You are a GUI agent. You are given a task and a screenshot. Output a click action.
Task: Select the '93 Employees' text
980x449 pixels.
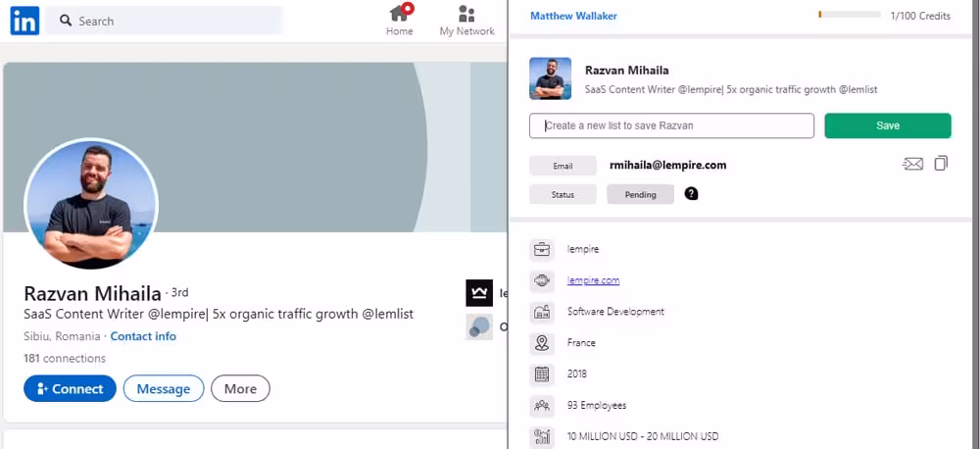pos(596,405)
